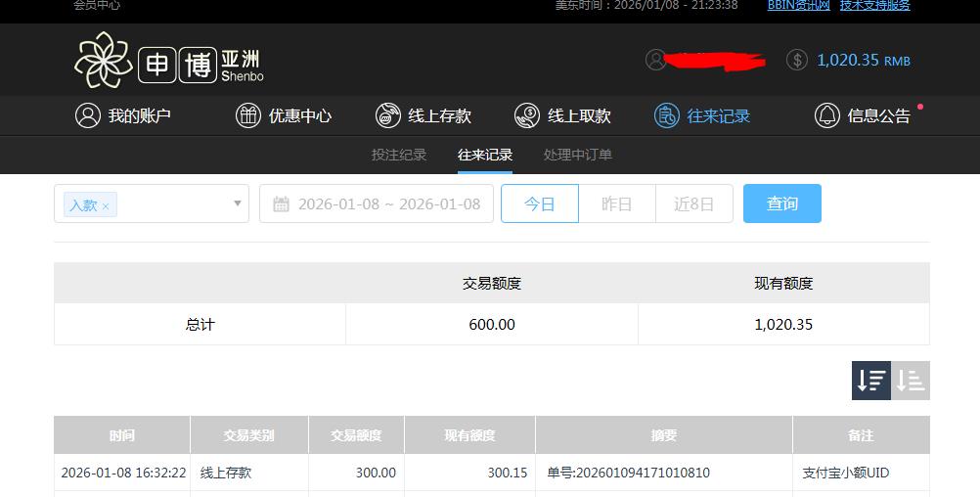The height and width of the screenshot is (497, 980).
Task: Select 往来记录 in main navigation
Action: 702,115
